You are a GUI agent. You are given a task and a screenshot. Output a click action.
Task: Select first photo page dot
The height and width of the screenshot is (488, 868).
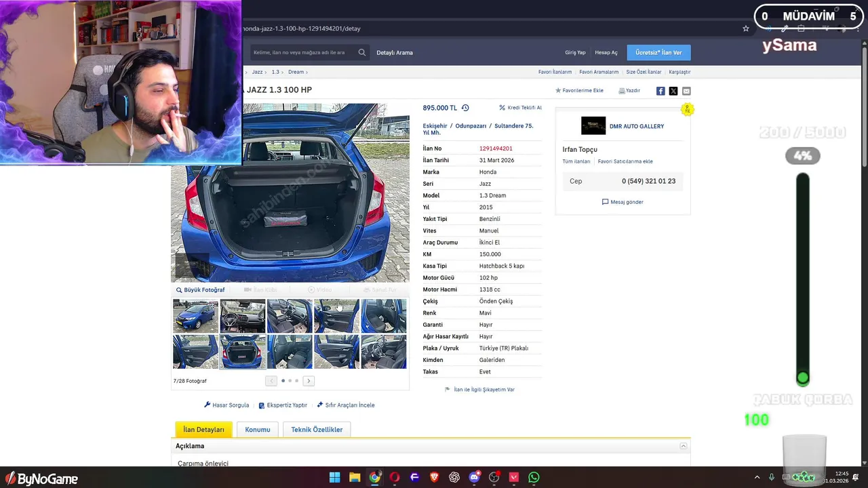coord(283,381)
